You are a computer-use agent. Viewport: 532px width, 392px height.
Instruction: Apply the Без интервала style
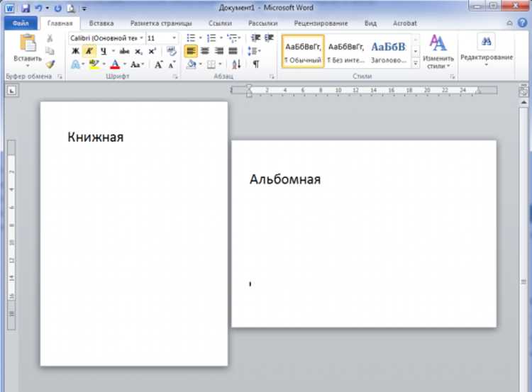[345, 52]
